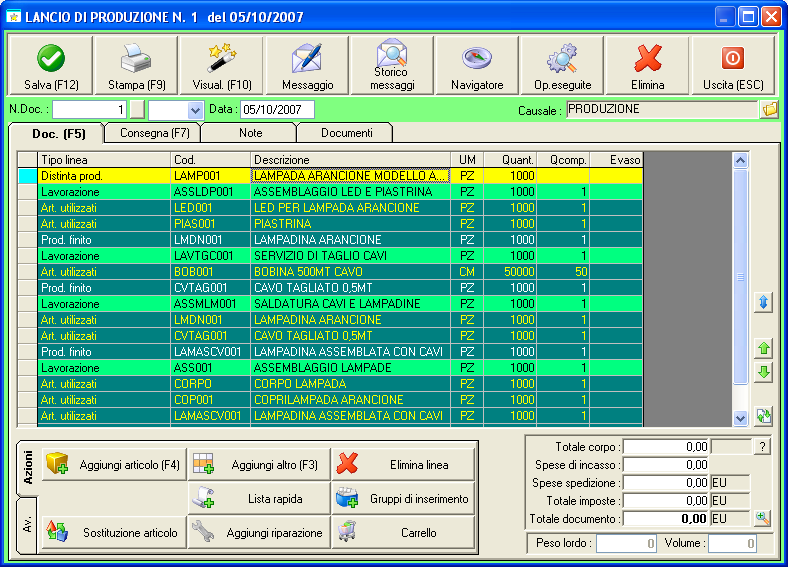788x567 pixels.
Task: Move the row down with the green arrow
Action: [x=763, y=372]
